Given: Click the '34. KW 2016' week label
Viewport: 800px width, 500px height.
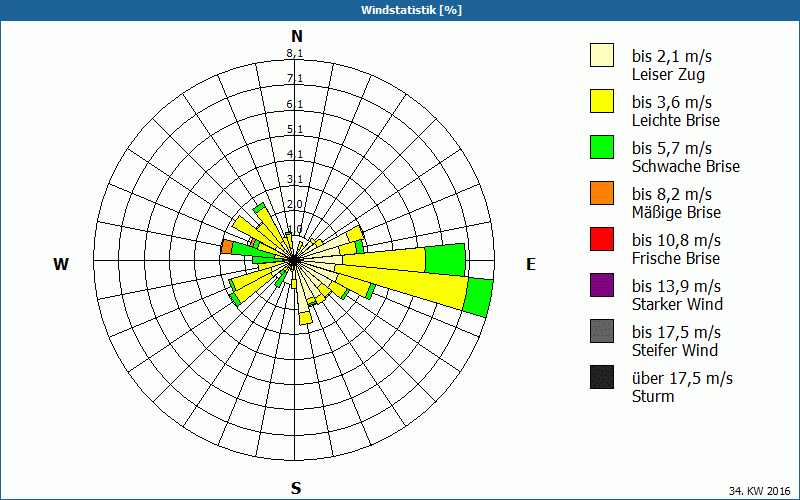Looking at the screenshot, I should click(x=762, y=491).
